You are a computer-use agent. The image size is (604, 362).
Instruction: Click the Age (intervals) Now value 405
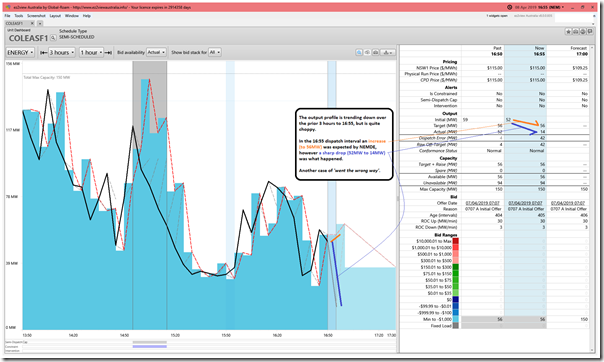tap(542, 215)
